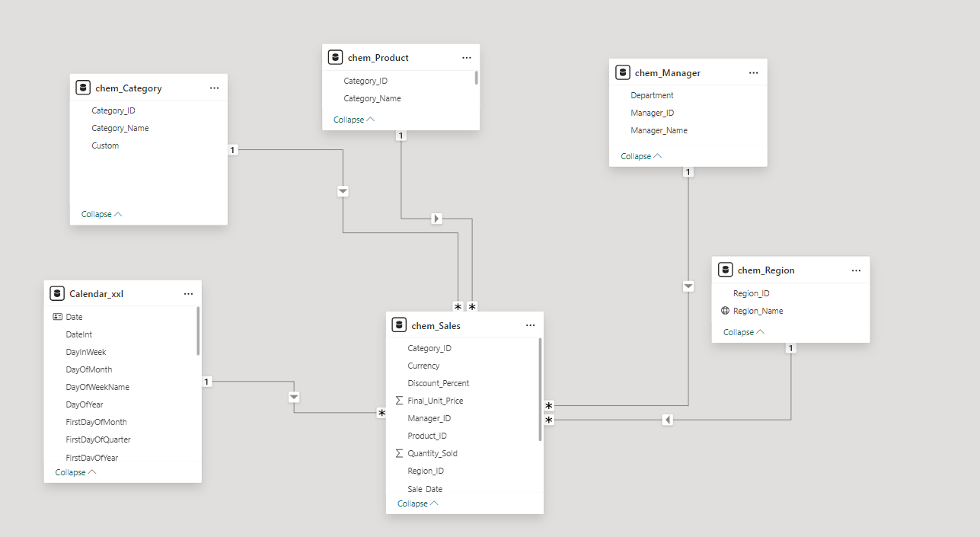Select the DayOfWeekName field

[97, 387]
